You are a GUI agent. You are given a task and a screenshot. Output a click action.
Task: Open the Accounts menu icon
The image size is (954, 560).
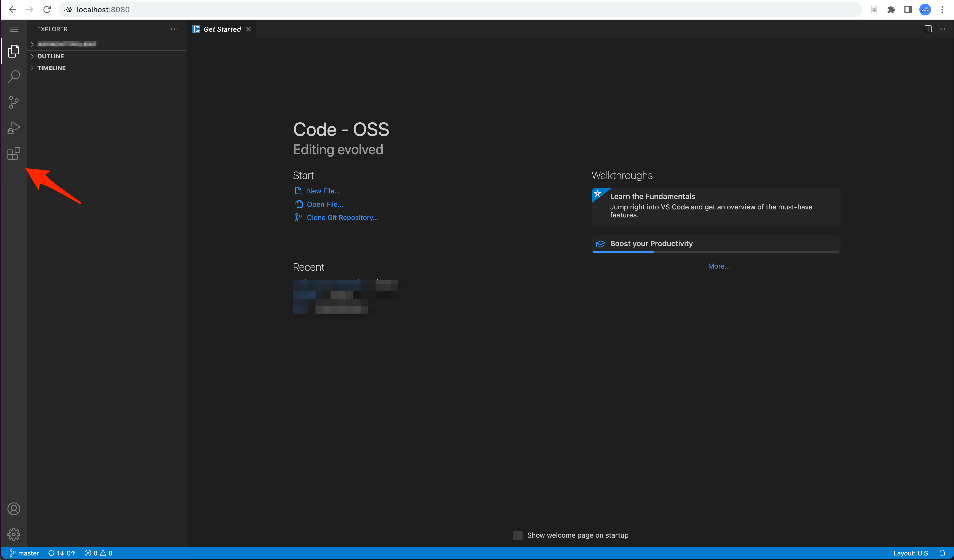click(14, 509)
